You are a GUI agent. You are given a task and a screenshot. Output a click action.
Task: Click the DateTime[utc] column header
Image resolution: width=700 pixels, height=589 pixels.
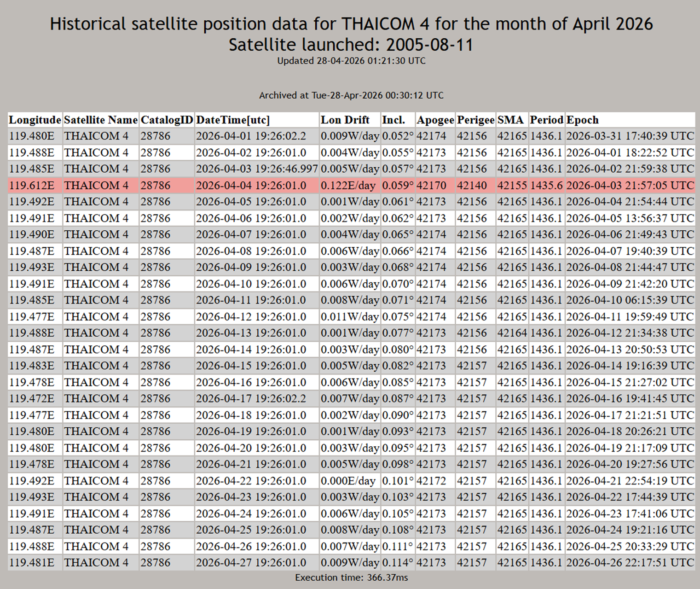click(x=233, y=120)
